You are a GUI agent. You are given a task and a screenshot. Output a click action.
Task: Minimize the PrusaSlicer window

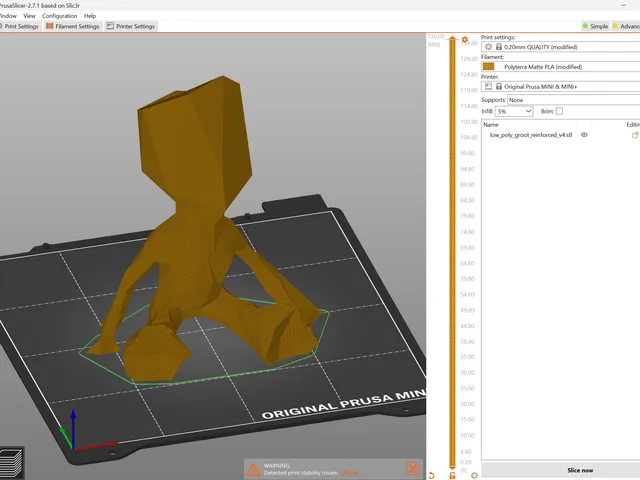point(624,5)
